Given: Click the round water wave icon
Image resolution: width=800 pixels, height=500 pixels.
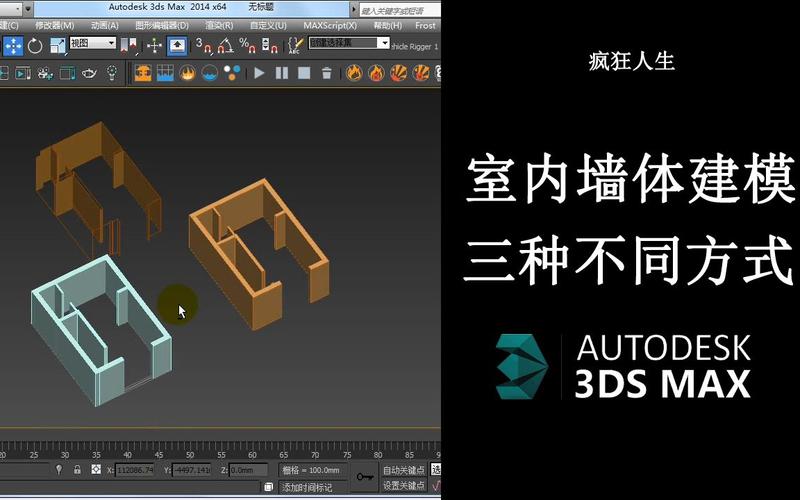Looking at the screenshot, I should [210, 73].
